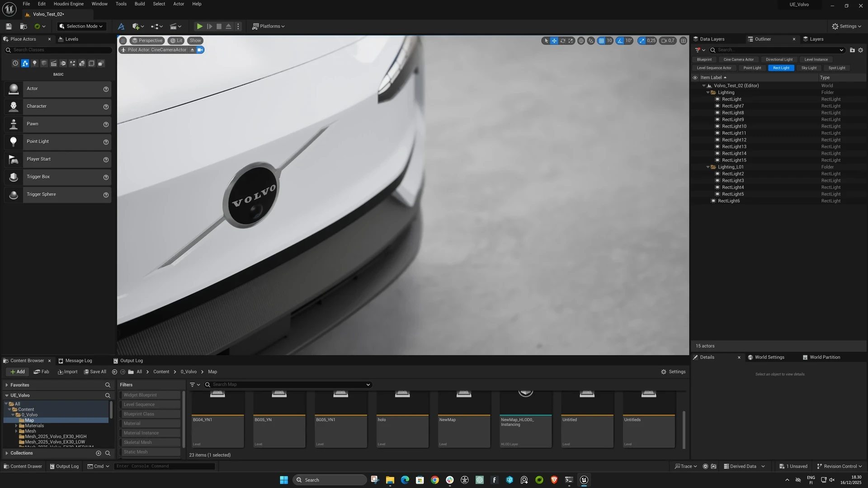Toggle grid snapping in the viewport
This screenshot has width=868, height=488.
[x=601, y=41]
